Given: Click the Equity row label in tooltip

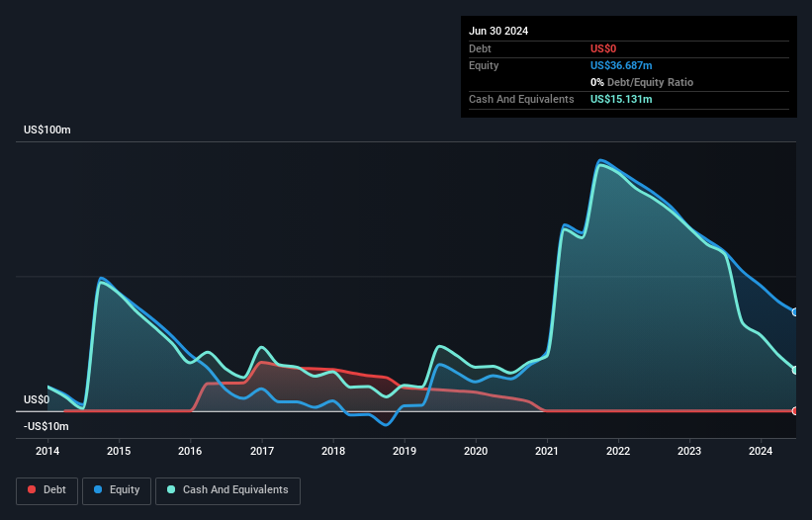Looking at the screenshot, I should (x=484, y=65).
